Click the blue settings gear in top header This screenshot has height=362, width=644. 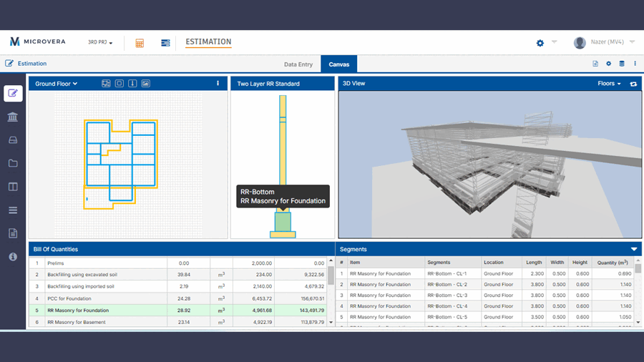[540, 43]
